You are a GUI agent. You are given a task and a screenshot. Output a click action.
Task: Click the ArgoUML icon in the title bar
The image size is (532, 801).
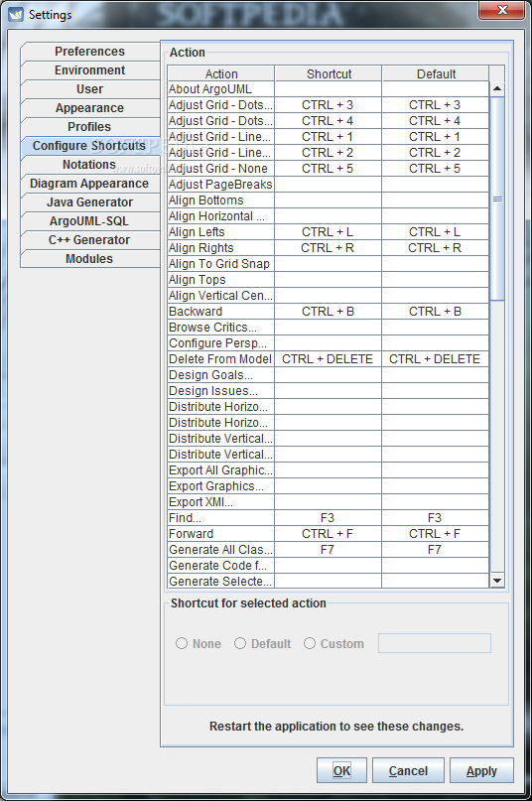16,14
